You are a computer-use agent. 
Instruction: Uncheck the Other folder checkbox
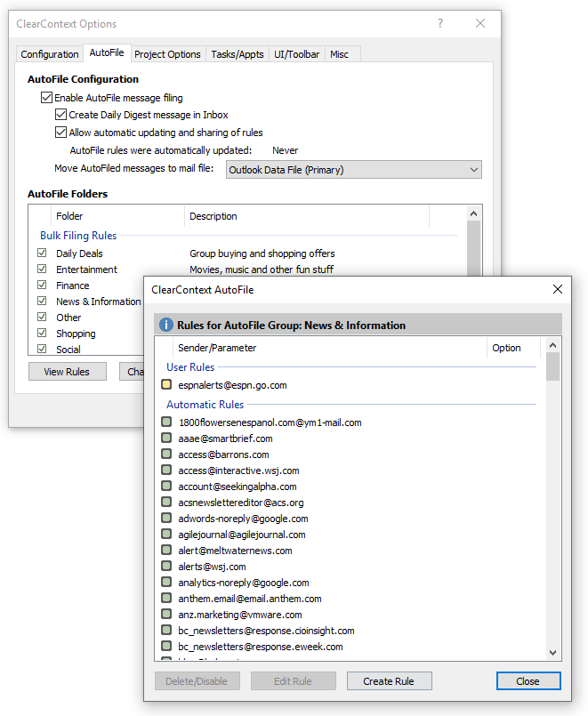pos(42,317)
